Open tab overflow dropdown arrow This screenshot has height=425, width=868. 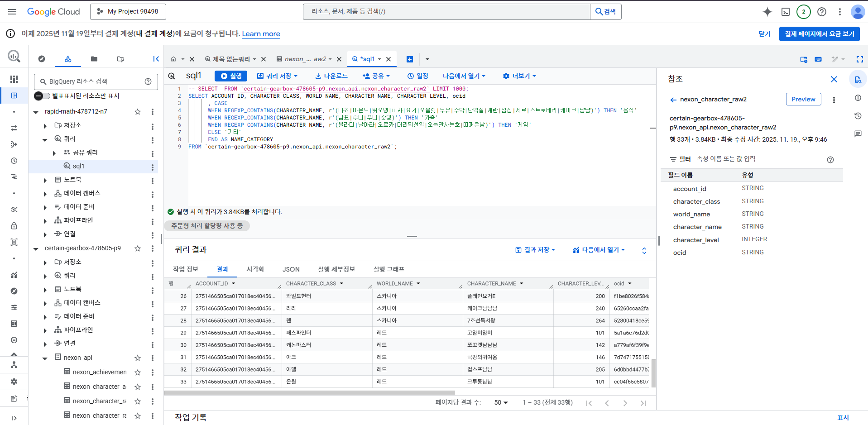427,59
